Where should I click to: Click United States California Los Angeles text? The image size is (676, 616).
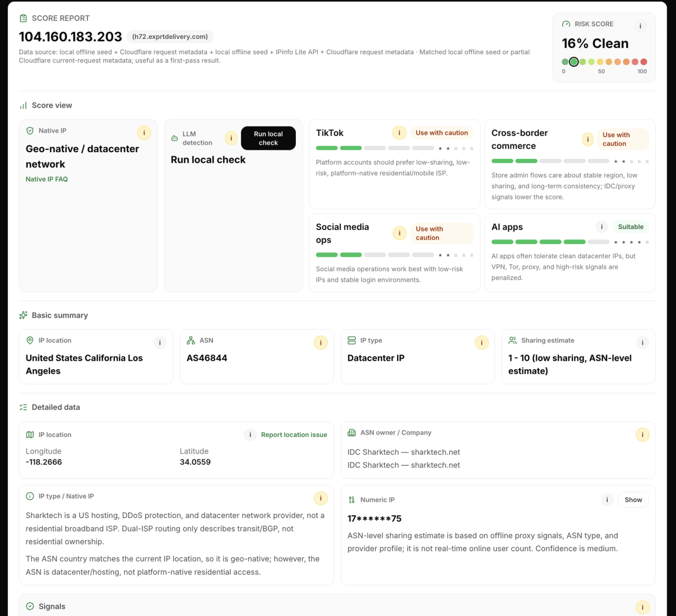[x=84, y=365]
